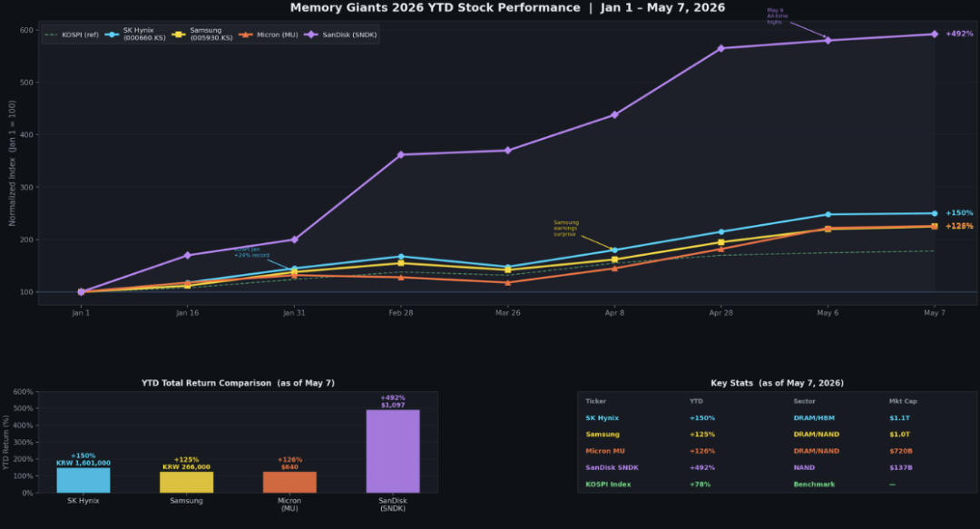
Task: Select the KOSPI (ref) legend entry
Action: (x=72, y=35)
